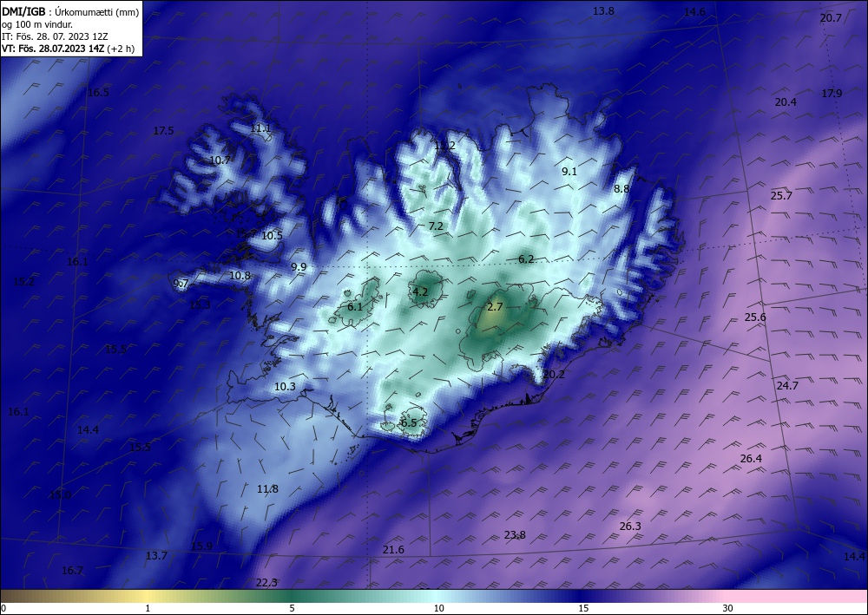Click the 6.5 value on the southern glacier
The image size is (868, 615).
pyautogui.click(x=409, y=423)
